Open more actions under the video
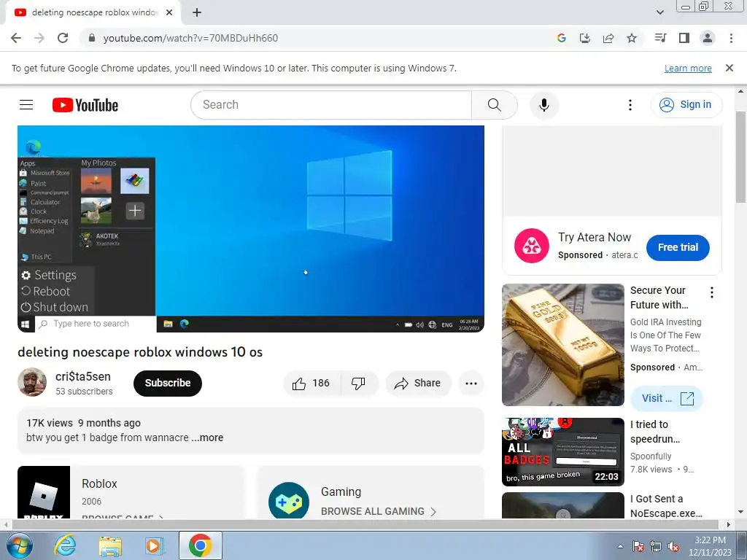Image resolution: width=747 pixels, height=560 pixels. [x=471, y=384]
